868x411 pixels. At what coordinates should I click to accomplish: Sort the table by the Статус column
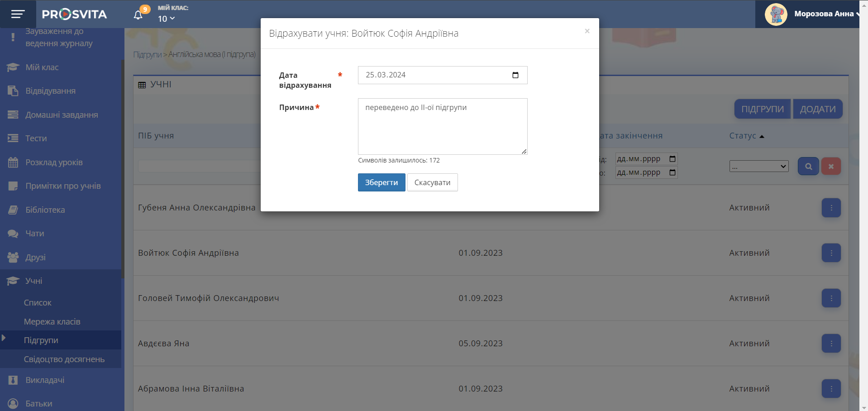[743, 136]
